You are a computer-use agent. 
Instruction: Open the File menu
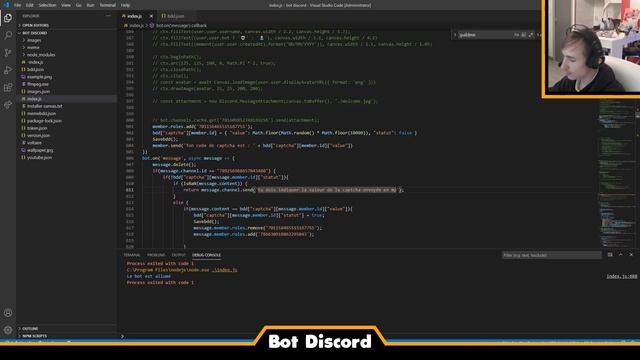(x=18, y=5)
